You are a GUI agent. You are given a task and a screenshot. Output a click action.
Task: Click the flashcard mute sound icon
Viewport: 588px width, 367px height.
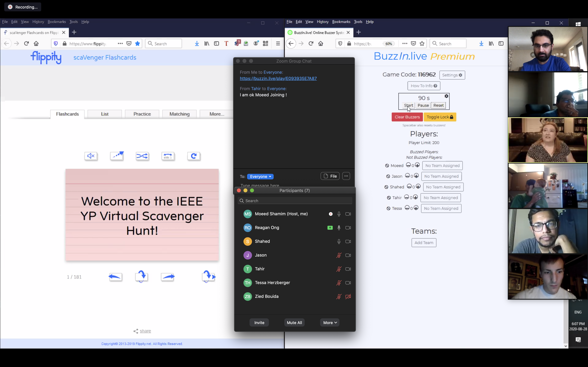pyautogui.click(x=91, y=156)
